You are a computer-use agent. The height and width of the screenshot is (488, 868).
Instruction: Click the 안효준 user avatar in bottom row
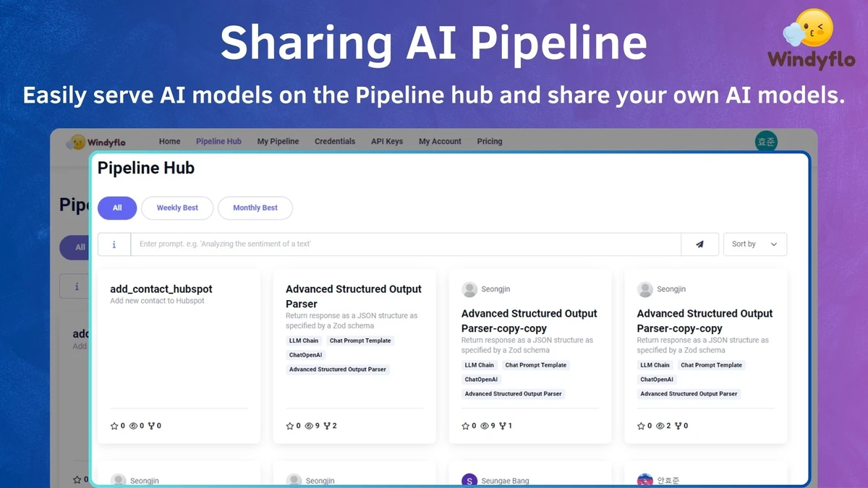(645, 481)
